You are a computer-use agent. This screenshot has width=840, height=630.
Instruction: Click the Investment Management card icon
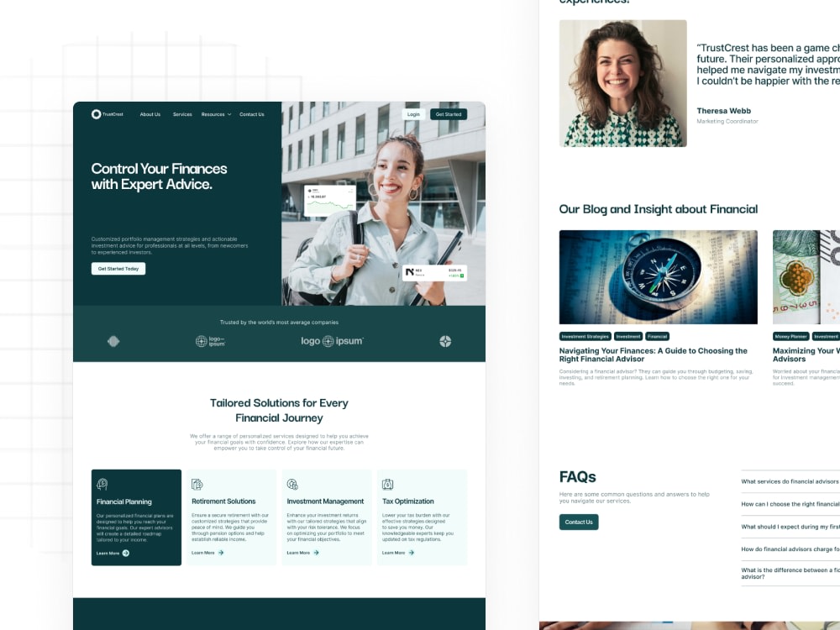coord(292,485)
